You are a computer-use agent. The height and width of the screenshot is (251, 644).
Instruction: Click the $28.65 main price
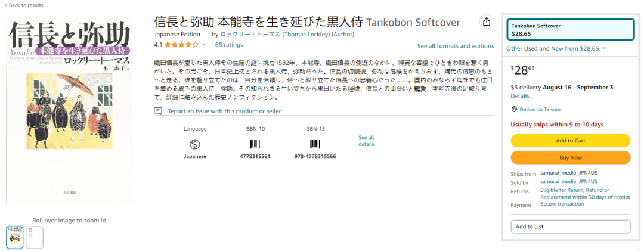523,70
